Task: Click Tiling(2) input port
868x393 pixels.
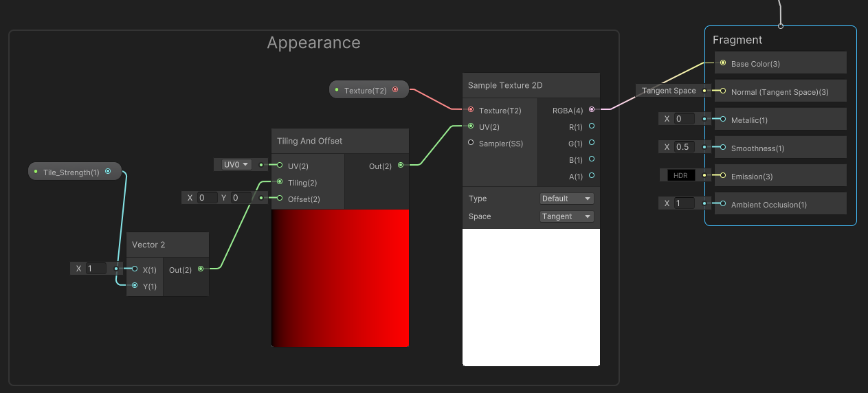Action: [x=280, y=182]
